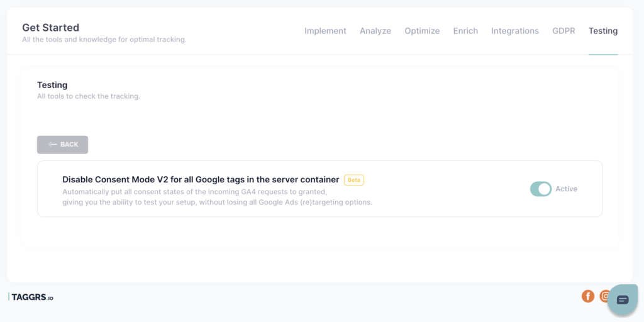Open the Facebook social icon
Image resolution: width=644 pixels, height=322 pixels.
[588, 296]
